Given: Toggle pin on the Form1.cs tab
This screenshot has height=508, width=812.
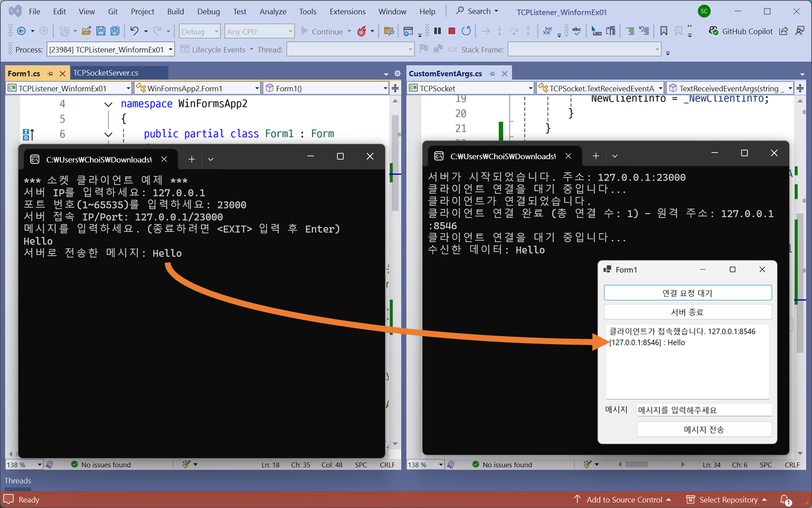Looking at the screenshot, I should click(x=50, y=73).
